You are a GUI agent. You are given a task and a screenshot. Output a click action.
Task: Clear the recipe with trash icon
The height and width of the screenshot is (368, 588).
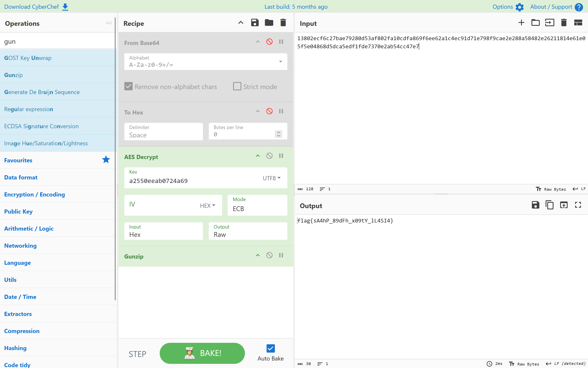point(283,23)
